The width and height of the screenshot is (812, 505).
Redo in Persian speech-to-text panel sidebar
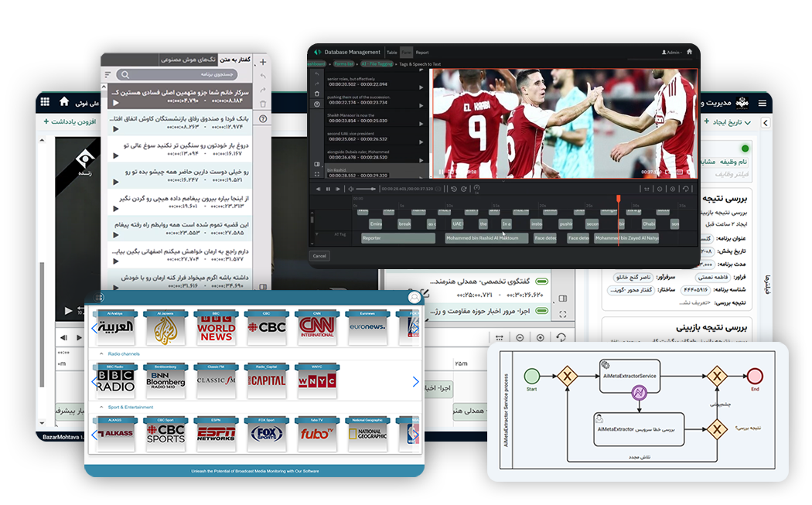click(x=263, y=90)
